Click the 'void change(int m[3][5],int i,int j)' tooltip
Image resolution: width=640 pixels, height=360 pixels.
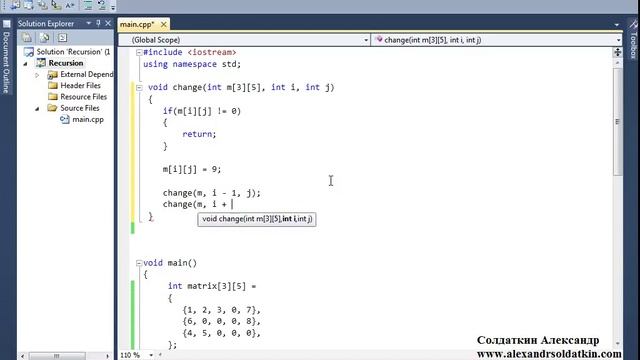(257, 219)
